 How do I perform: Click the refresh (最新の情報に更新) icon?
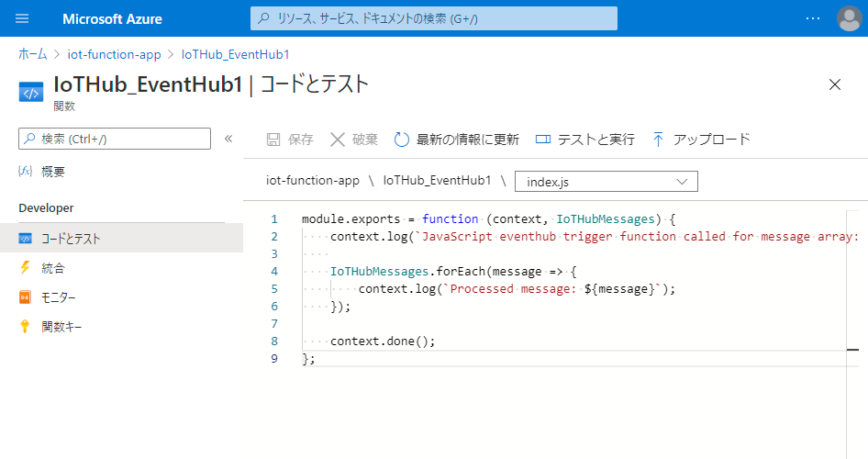(401, 140)
